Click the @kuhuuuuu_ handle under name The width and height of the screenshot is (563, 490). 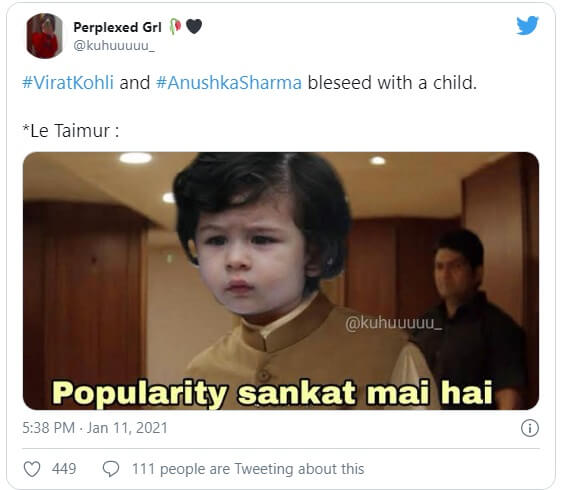coord(114,46)
